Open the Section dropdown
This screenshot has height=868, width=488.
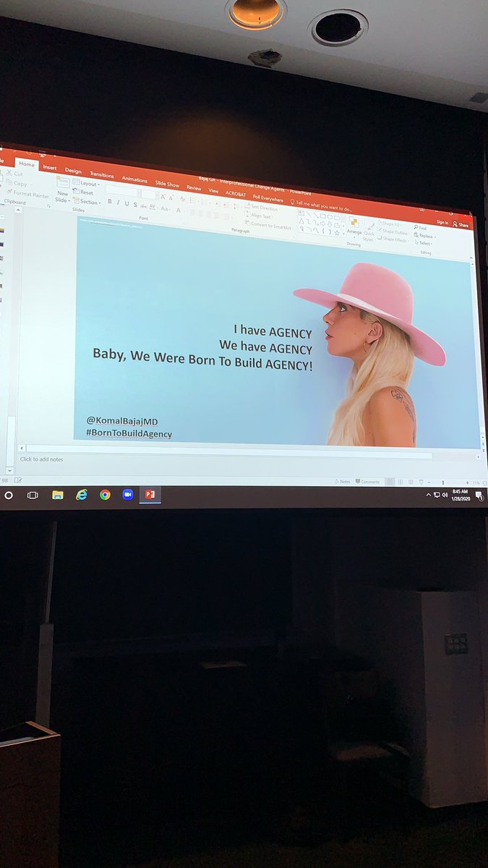(x=88, y=202)
